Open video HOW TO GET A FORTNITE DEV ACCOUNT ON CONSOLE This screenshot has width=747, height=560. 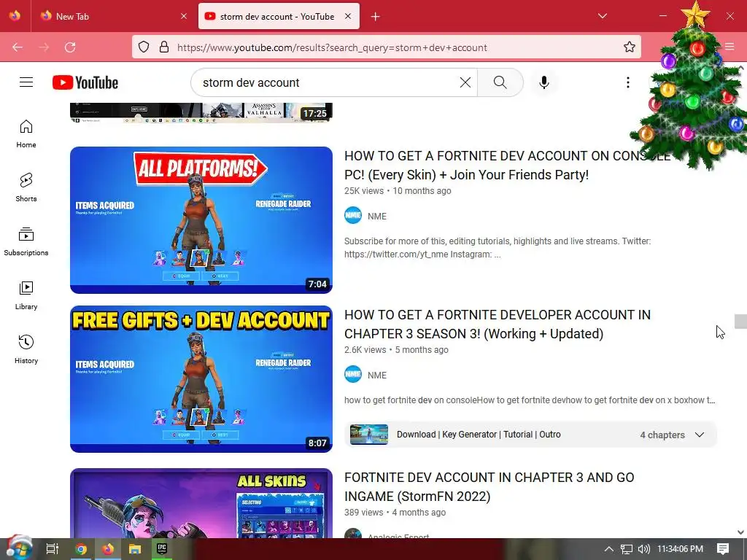point(508,166)
